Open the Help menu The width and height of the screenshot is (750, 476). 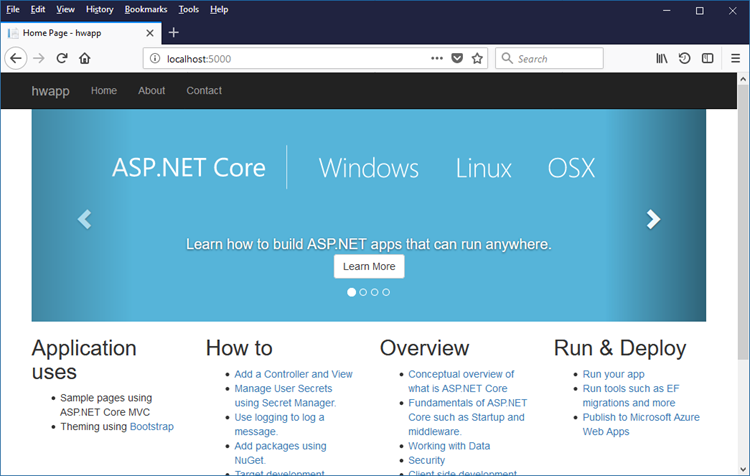pyautogui.click(x=219, y=10)
